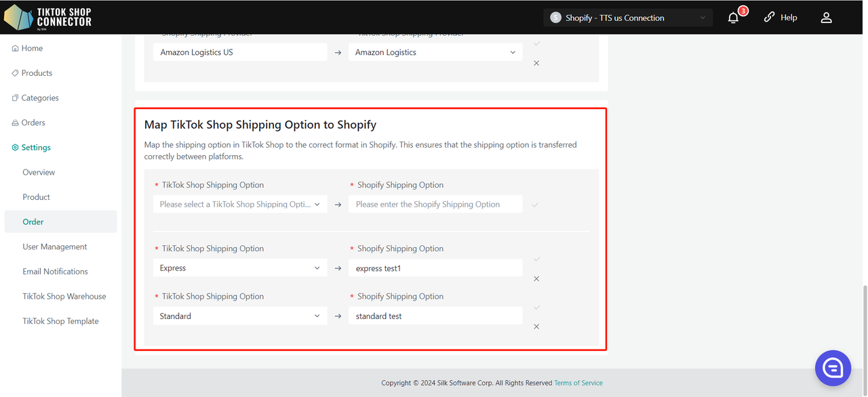Image resolution: width=868 pixels, height=397 pixels.
Task: Open Orders in the sidebar
Action: pos(33,123)
